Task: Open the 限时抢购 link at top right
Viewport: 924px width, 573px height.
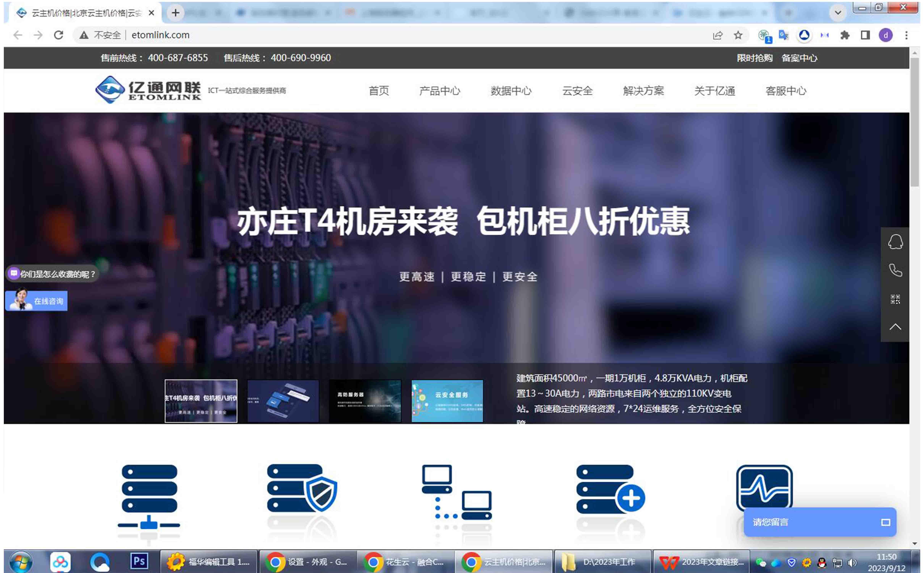Action: [x=755, y=58]
